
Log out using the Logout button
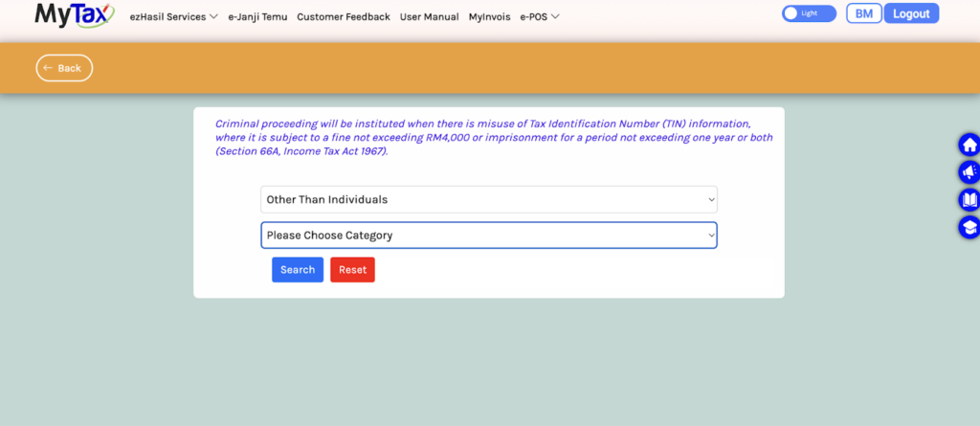coord(911,13)
